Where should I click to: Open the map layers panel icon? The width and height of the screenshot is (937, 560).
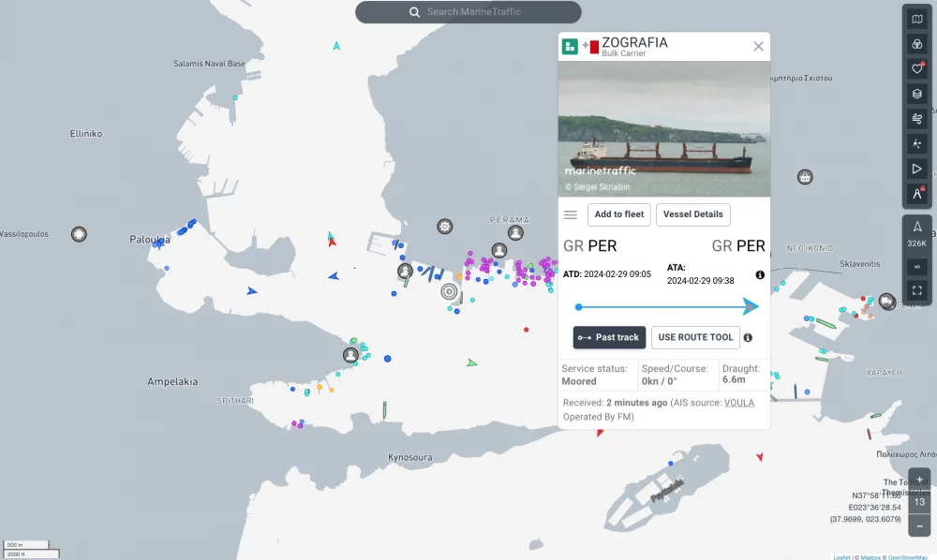[916, 19]
